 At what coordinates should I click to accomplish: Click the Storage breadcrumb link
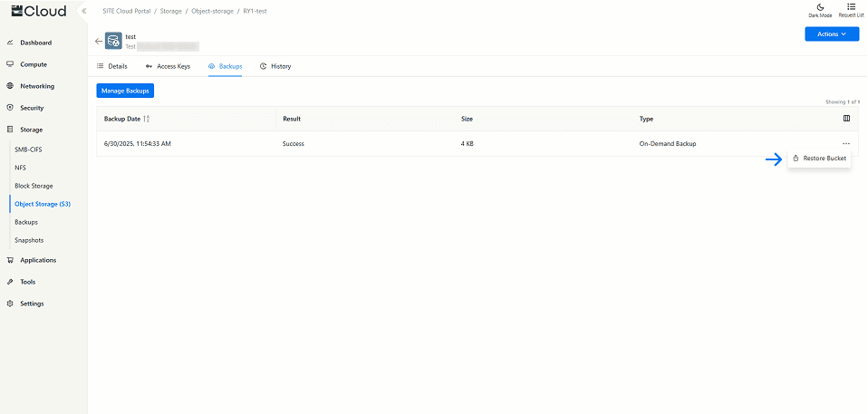170,11
